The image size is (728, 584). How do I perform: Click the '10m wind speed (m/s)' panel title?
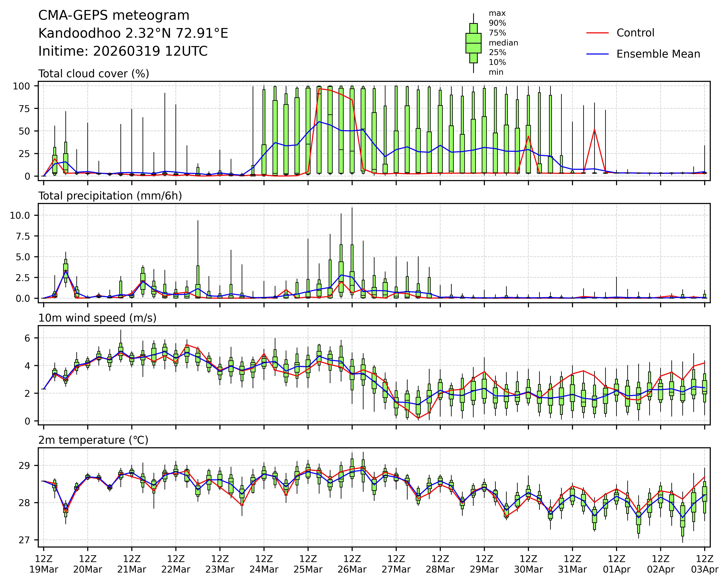click(97, 318)
